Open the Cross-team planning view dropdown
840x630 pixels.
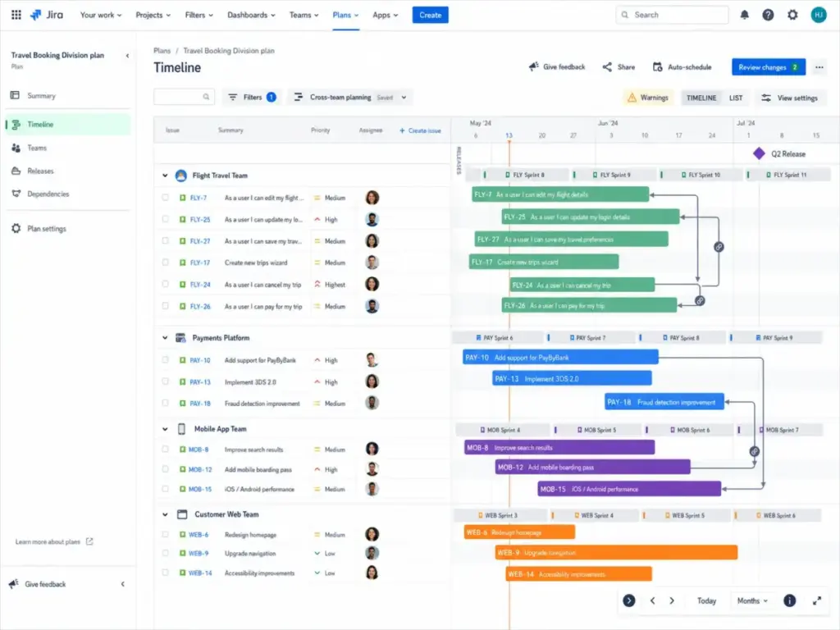(351, 98)
